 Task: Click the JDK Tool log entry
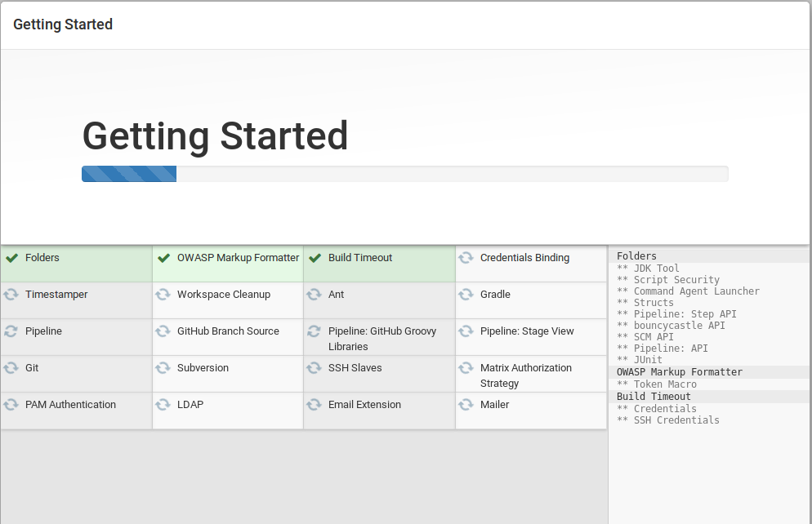(648, 268)
